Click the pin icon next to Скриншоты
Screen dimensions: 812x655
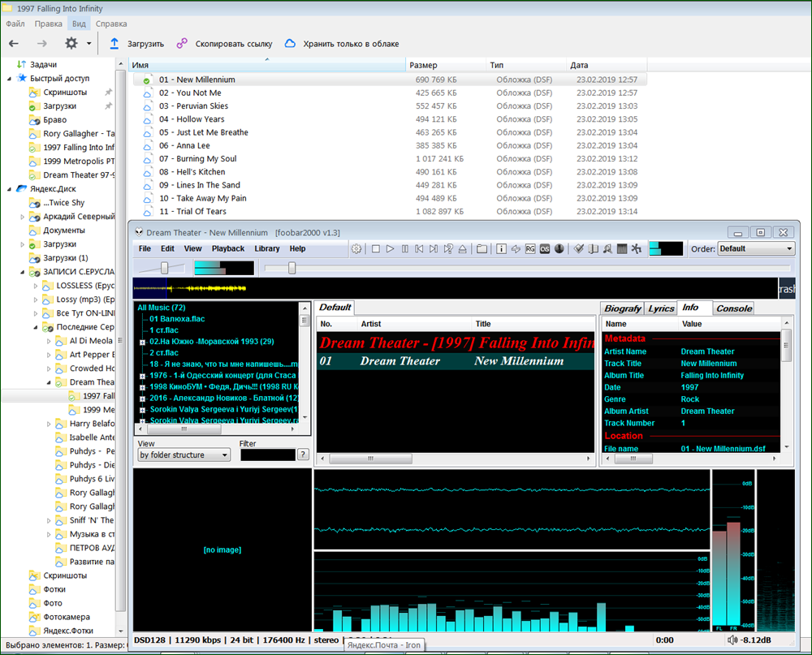[x=108, y=93]
